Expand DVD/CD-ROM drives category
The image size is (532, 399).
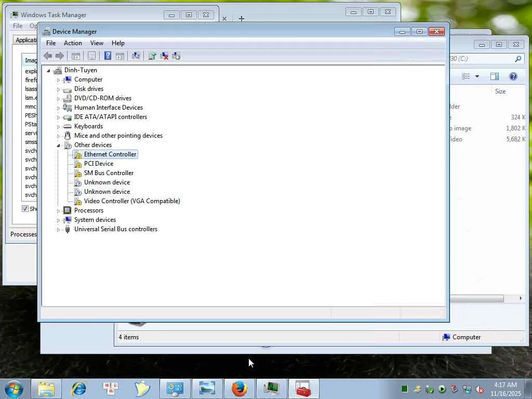point(58,99)
